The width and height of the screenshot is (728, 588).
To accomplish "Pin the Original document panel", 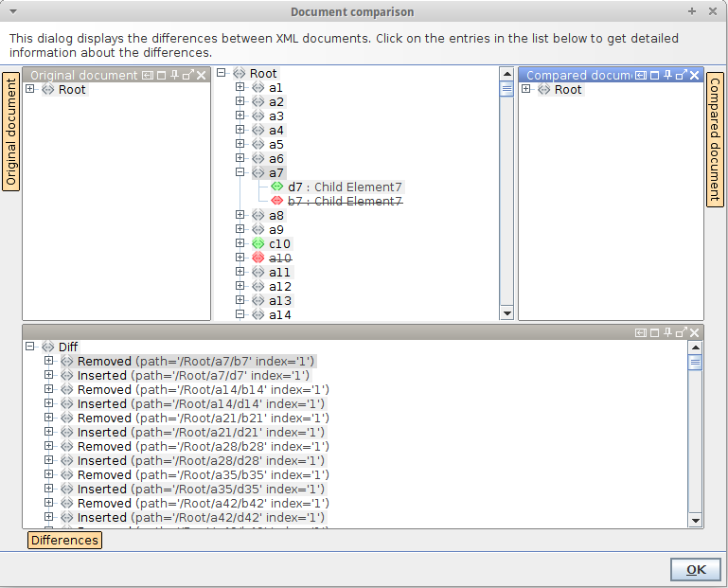I will click(x=174, y=75).
